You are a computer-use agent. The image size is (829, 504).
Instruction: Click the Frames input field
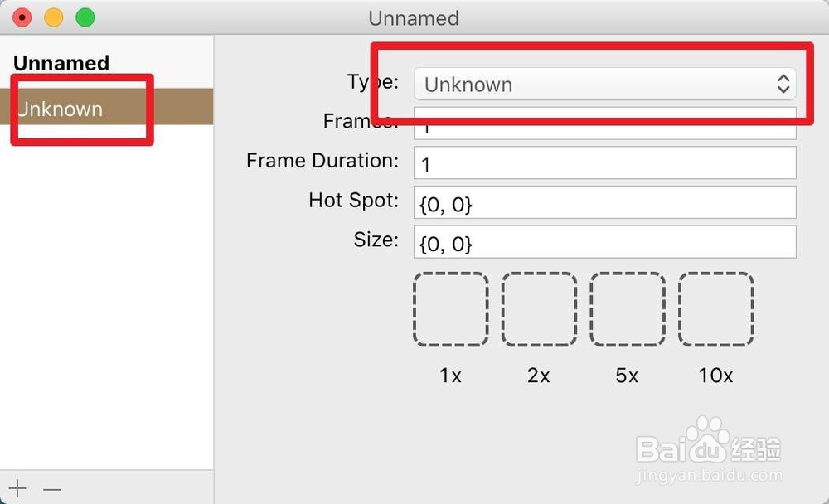(605, 124)
